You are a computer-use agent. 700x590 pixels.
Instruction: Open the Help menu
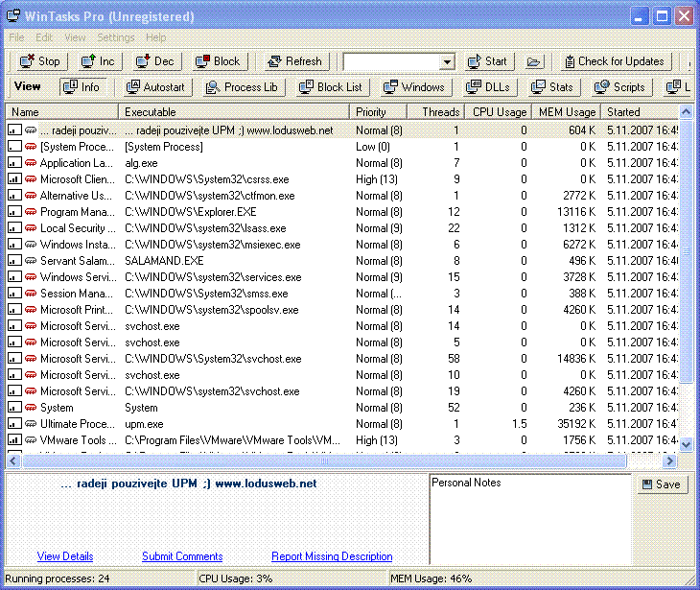pyautogui.click(x=155, y=37)
